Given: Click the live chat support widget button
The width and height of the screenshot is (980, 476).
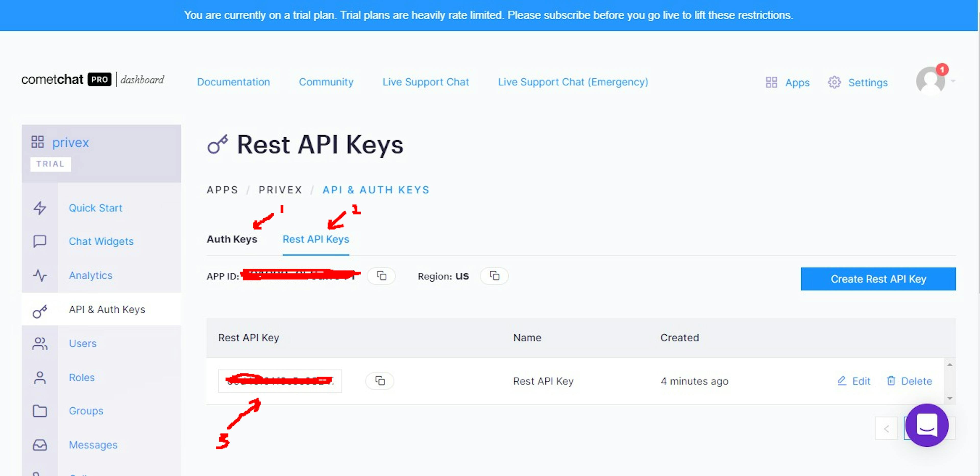Looking at the screenshot, I should tap(927, 425).
